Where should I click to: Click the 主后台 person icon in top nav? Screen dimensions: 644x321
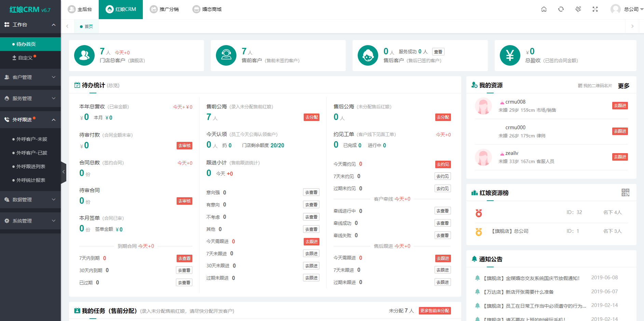(71, 9)
